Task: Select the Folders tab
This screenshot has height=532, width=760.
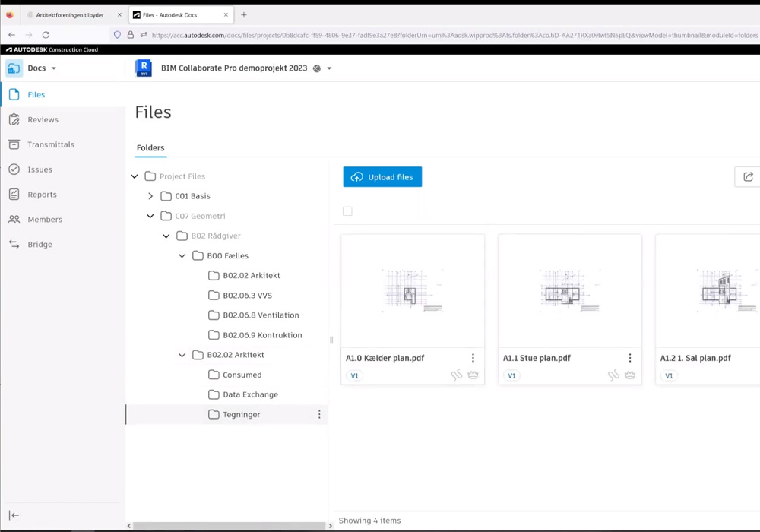Action: click(x=150, y=148)
